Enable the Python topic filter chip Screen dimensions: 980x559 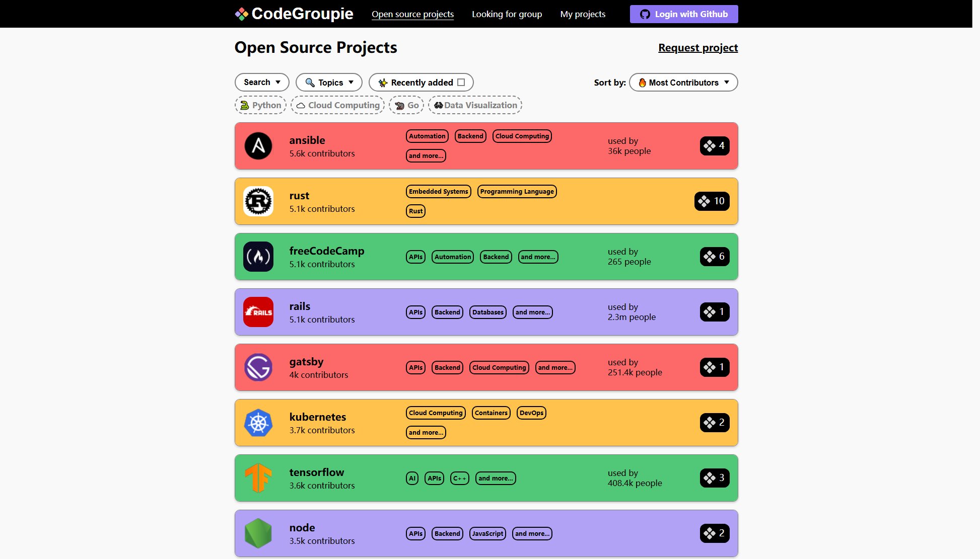[260, 105]
